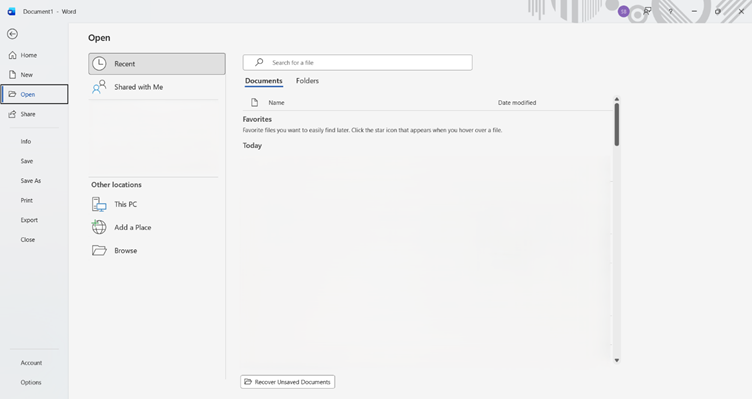Click the Home house icon in sidebar

tap(12, 55)
